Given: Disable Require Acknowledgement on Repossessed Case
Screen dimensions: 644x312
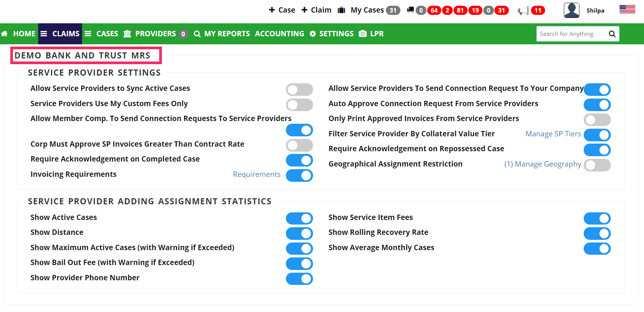Looking at the screenshot, I should point(597,150).
